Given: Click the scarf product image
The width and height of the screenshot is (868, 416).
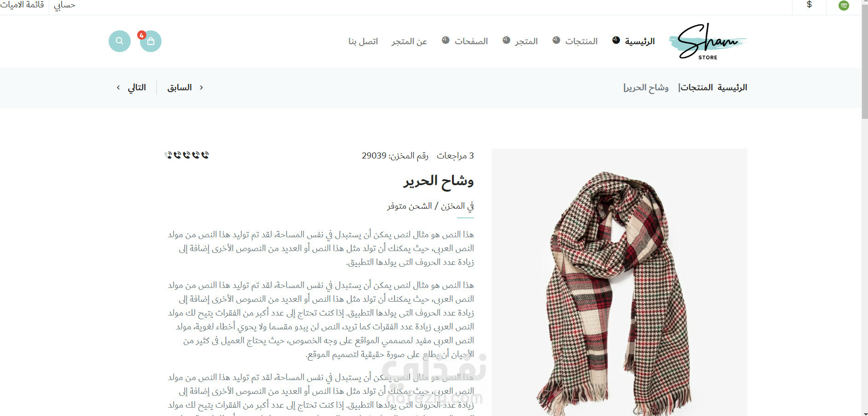Looking at the screenshot, I should [x=619, y=282].
